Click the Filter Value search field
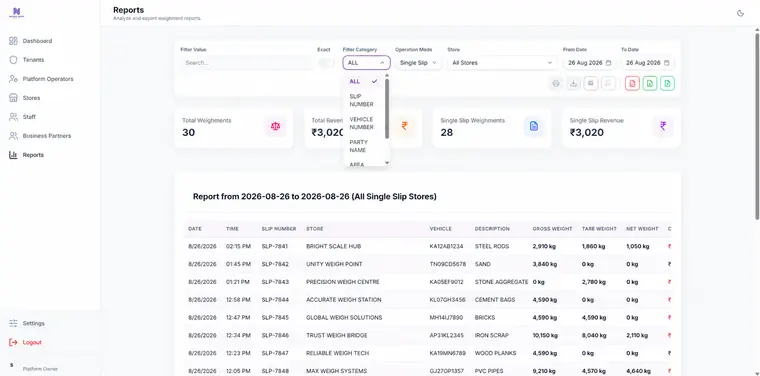760x376 pixels. [246, 63]
